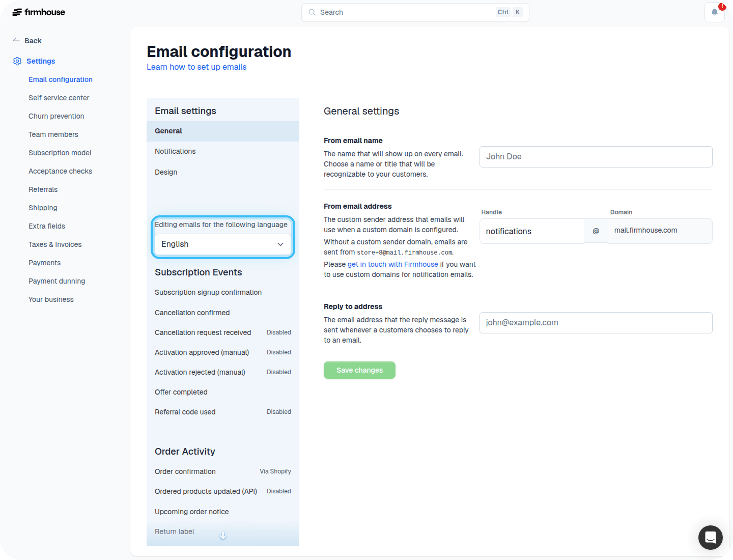Click the Back arrow icon
The width and height of the screenshot is (733, 560).
click(16, 41)
